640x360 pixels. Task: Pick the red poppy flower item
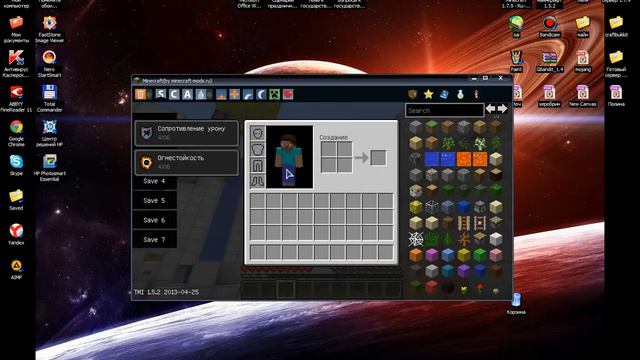point(480,289)
